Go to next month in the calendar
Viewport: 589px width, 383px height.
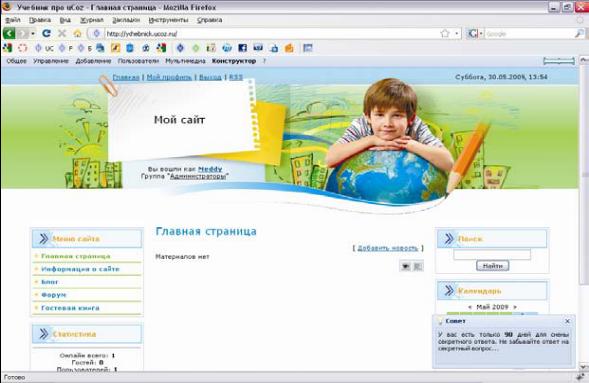515,307
